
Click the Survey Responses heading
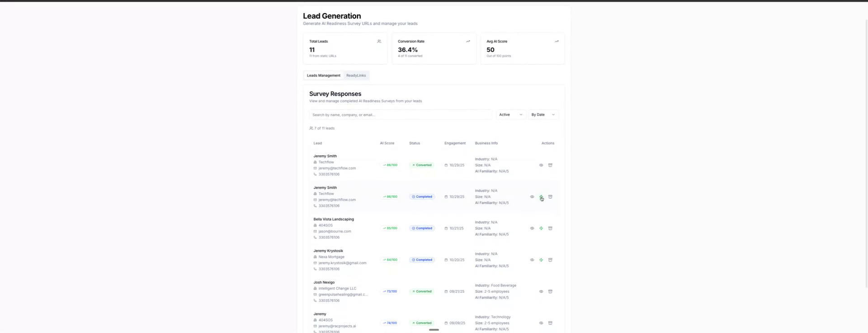tap(335, 94)
